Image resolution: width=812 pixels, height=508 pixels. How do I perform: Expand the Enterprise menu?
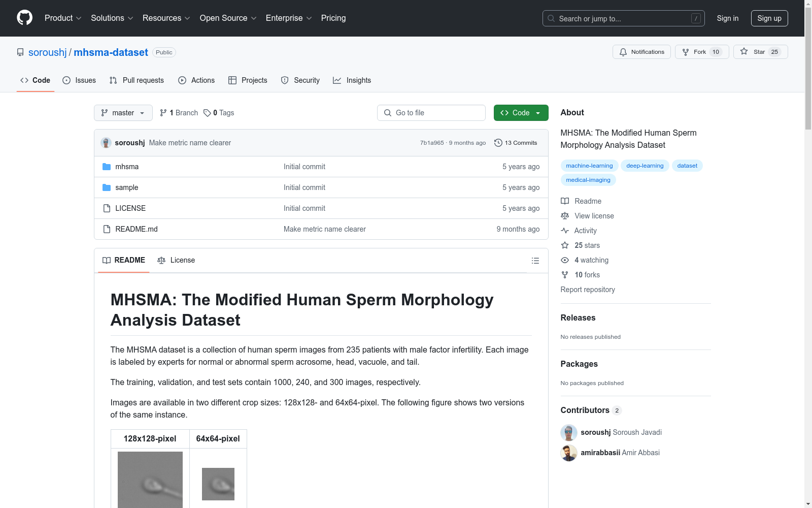(289, 18)
